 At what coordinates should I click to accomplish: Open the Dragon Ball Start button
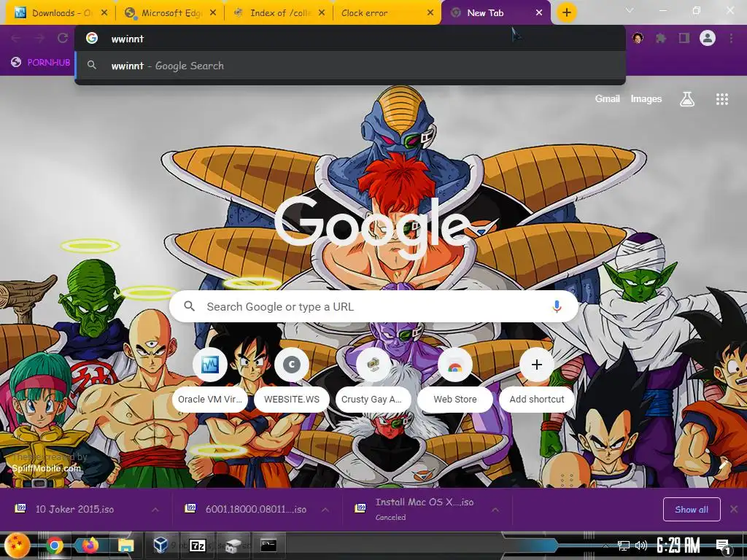click(x=18, y=545)
